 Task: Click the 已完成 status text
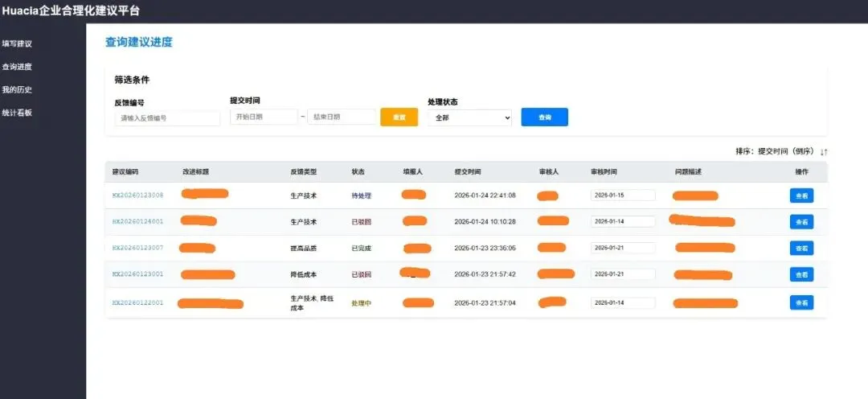click(x=362, y=249)
